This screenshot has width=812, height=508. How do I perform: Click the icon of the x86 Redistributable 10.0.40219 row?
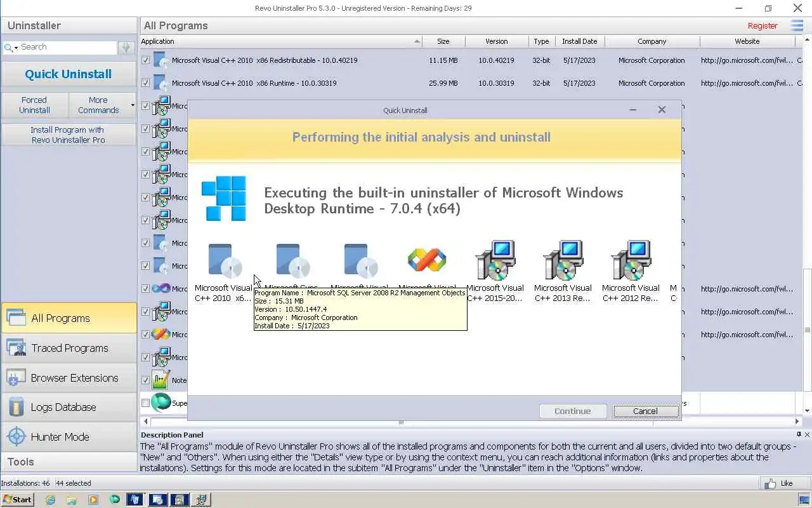click(161, 60)
